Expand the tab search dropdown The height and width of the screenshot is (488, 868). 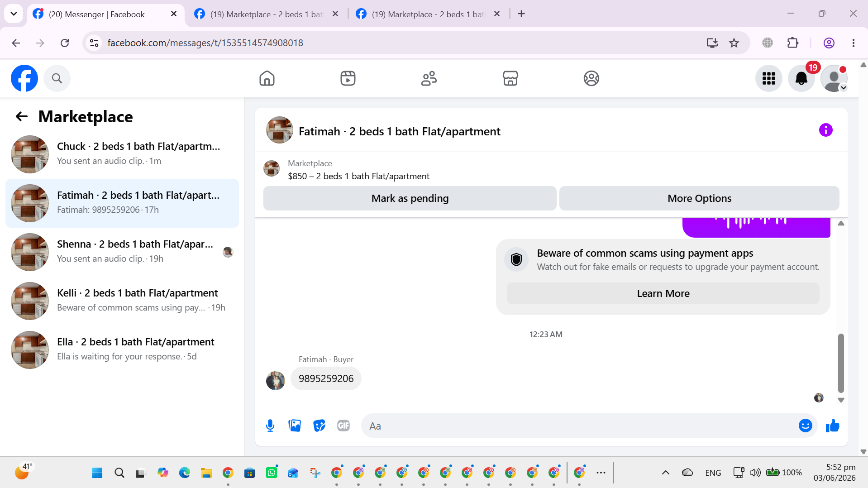click(x=14, y=14)
